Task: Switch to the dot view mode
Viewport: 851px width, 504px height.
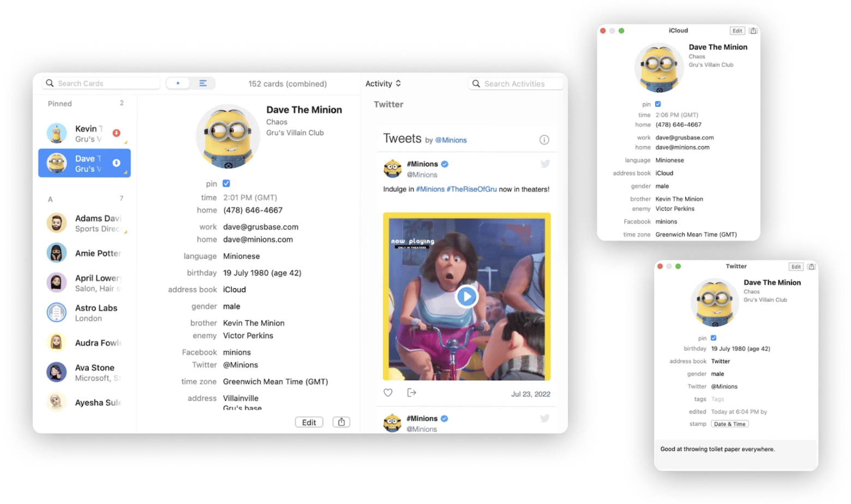Action: point(178,83)
